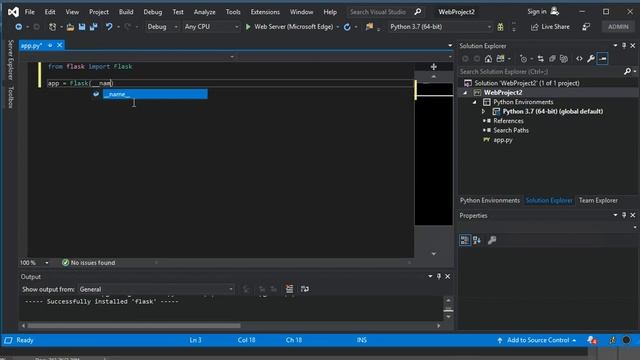
Task: Click the Sync with Active Document icon
Action: (x=540, y=59)
